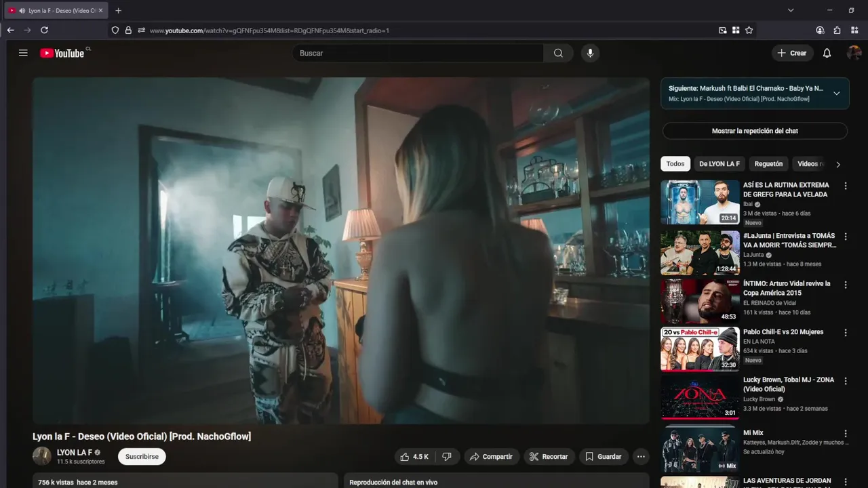View site security lock information
Screen dimensions: 868x488
point(128,30)
